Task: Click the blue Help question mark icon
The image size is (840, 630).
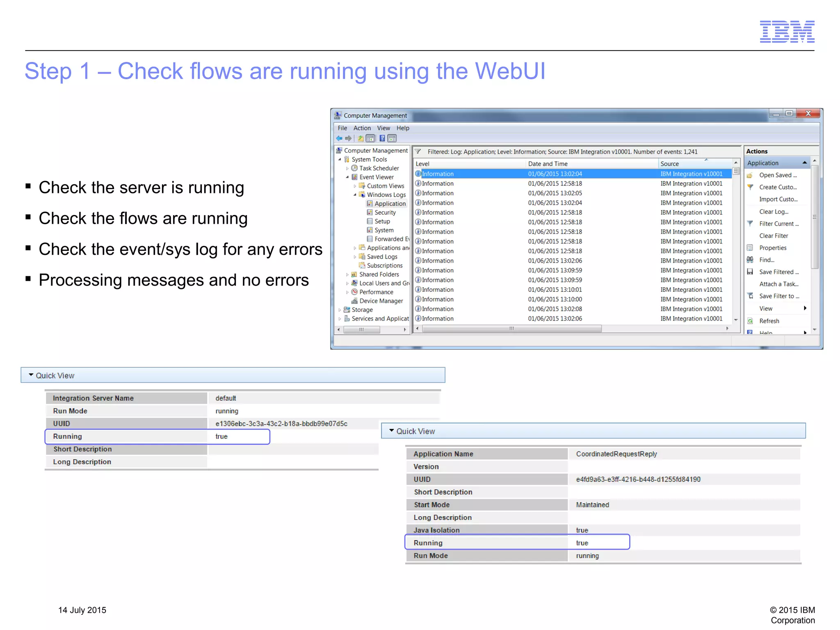Action: click(x=382, y=138)
